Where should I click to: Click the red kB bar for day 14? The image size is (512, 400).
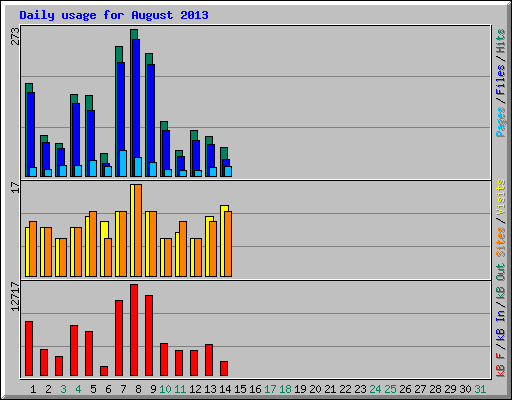[x=224, y=369]
